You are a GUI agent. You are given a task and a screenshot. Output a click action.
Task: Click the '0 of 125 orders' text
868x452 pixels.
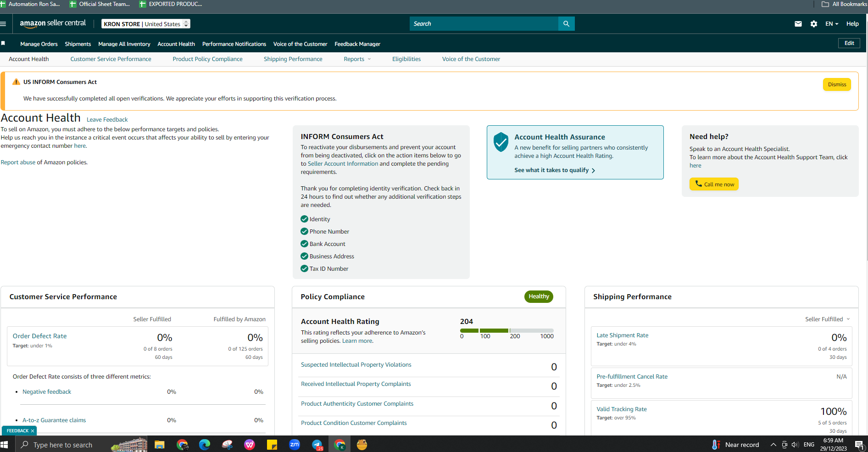tap(245, 349)
